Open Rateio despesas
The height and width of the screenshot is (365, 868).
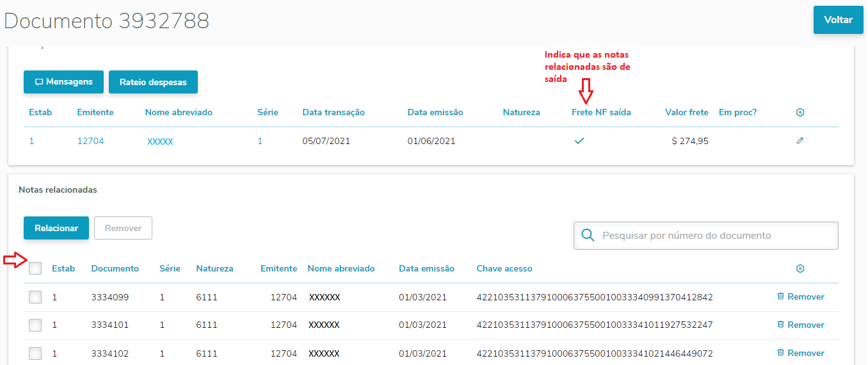point(153,82)
